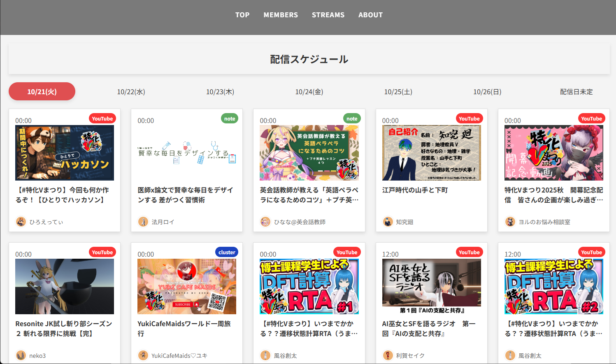Image resolution: width=616 pixels, height=364 pixels.
Task: Select the active 10/21(火) date button
Action: 42,91
